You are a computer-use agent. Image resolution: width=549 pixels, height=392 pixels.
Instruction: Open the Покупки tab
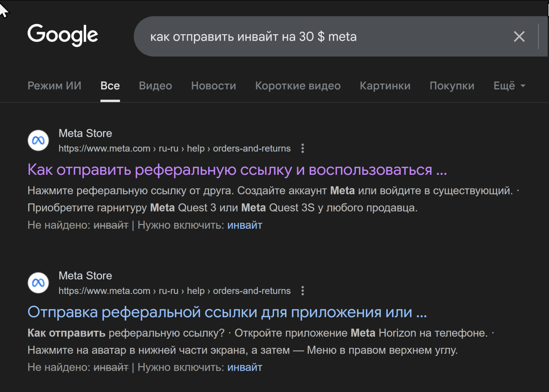(x=452, y=86)
